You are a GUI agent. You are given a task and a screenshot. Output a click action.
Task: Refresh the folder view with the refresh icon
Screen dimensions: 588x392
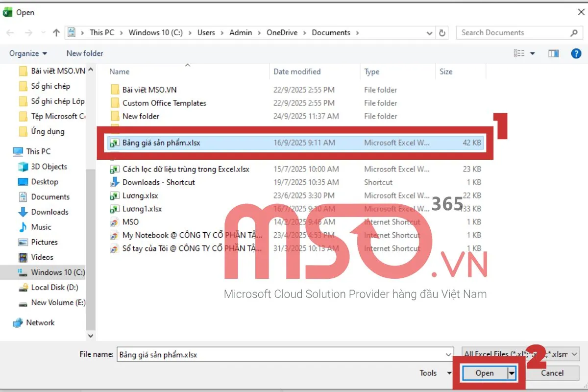(442, 32)
